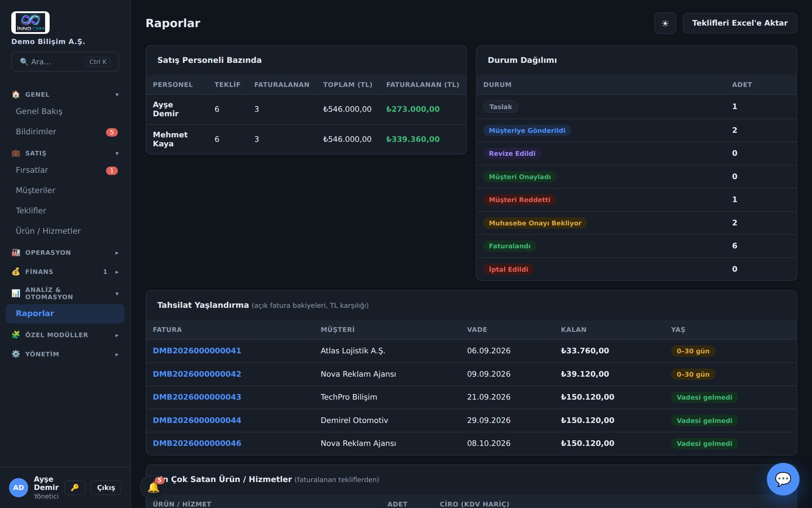Click the puzzle icon next to ÖZEL MODÜLLER

tap(16, 335)
